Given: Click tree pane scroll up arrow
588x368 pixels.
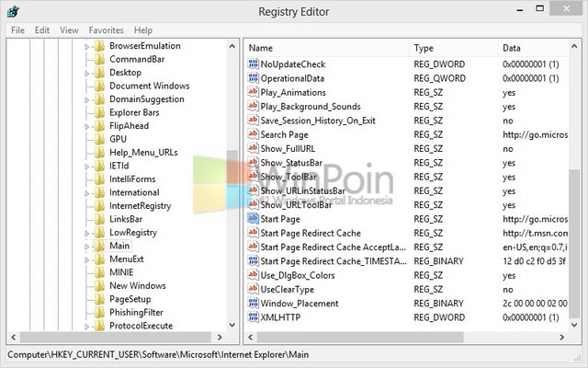Looking at the screenshot, I should [x=232, y=46].
